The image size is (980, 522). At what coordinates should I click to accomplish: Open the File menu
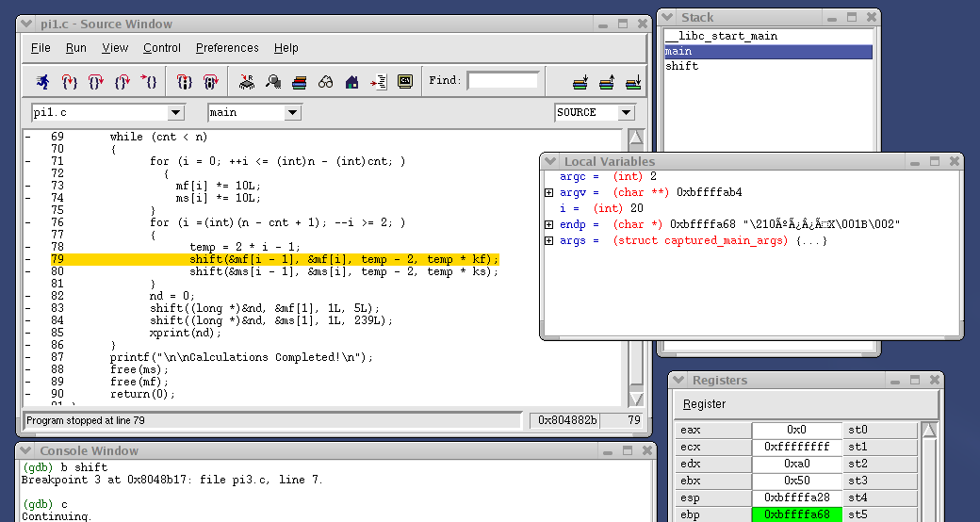click(41, 48)
